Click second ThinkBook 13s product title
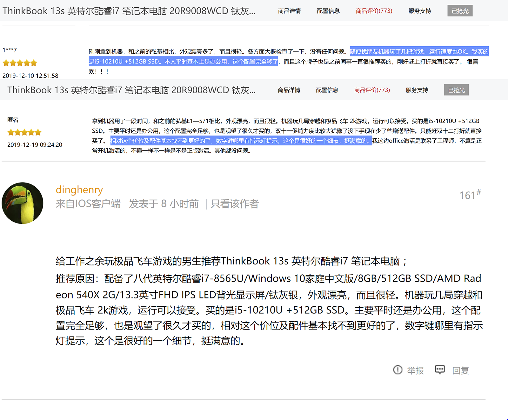Image resolution: width=508 pixels, height=420 pixels. coord(131,90)
